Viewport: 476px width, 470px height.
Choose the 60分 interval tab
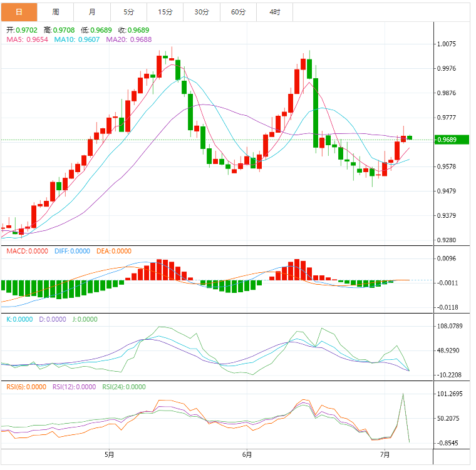click(x=238, y=12)
